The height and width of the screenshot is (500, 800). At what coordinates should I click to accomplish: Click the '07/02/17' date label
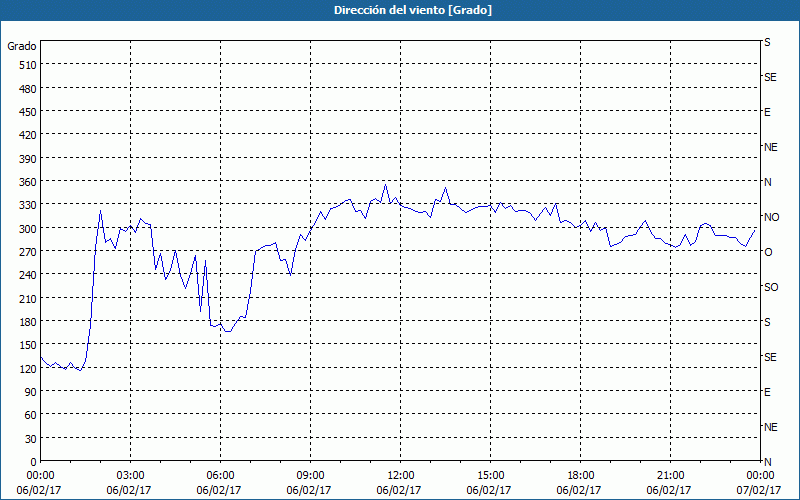pyautogui.click(x=760, y=490)
